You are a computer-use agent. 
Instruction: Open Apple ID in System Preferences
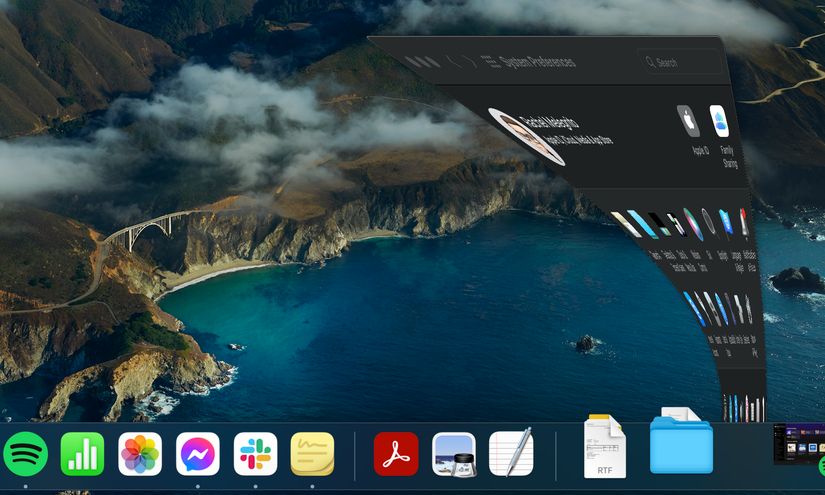pos(689,120)
